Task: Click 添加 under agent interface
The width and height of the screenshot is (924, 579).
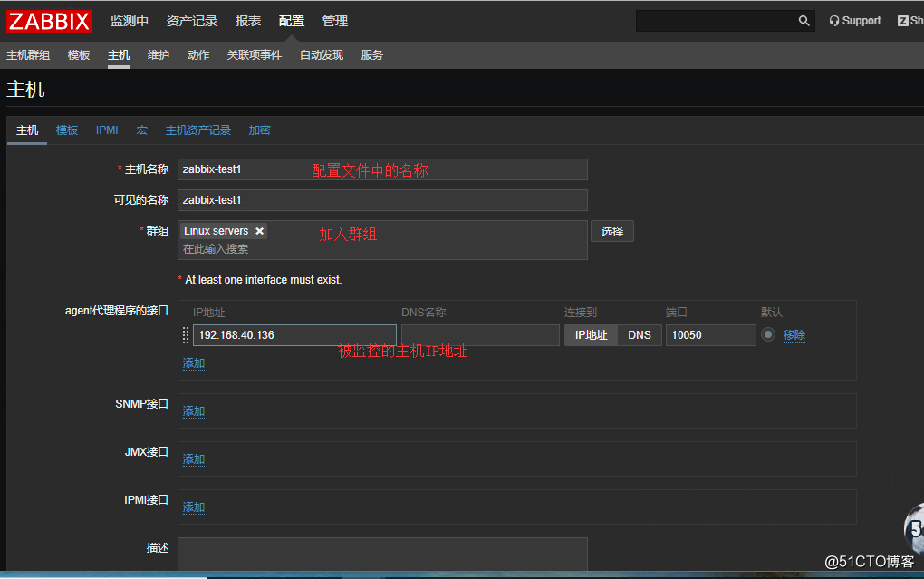Action: click(193, 363)
